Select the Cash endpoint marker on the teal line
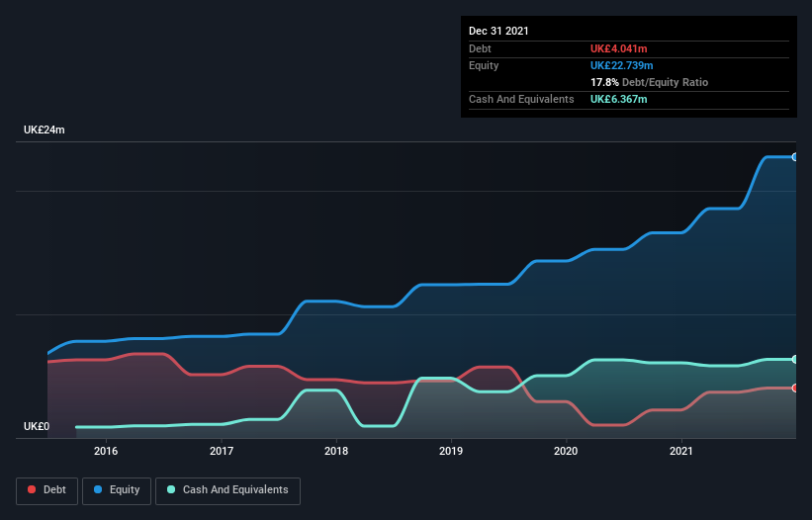Viewport: 812px width, 520px height. coord(795,359)
